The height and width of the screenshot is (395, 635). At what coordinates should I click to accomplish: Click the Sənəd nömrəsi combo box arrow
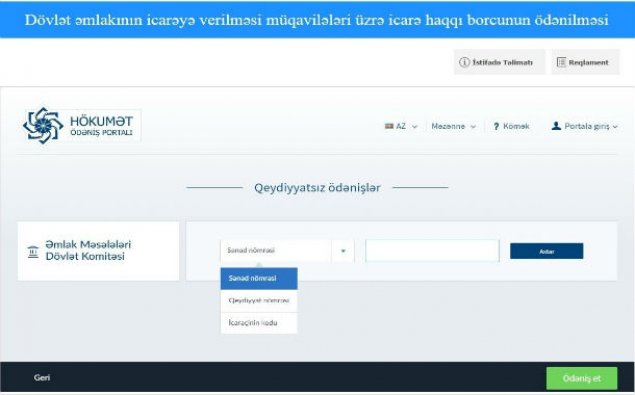point(343,251)
